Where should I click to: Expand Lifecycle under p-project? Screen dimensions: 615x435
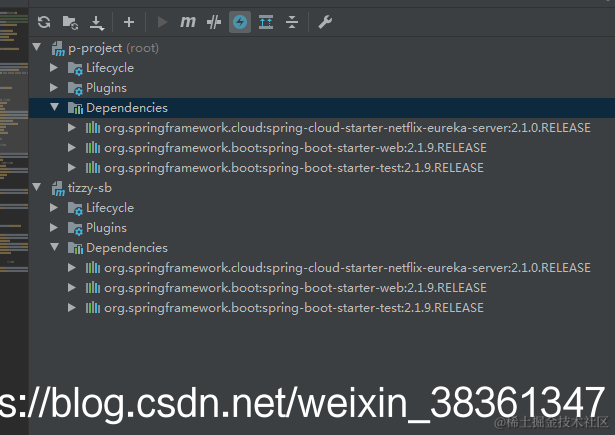click(x=54, y=67)
